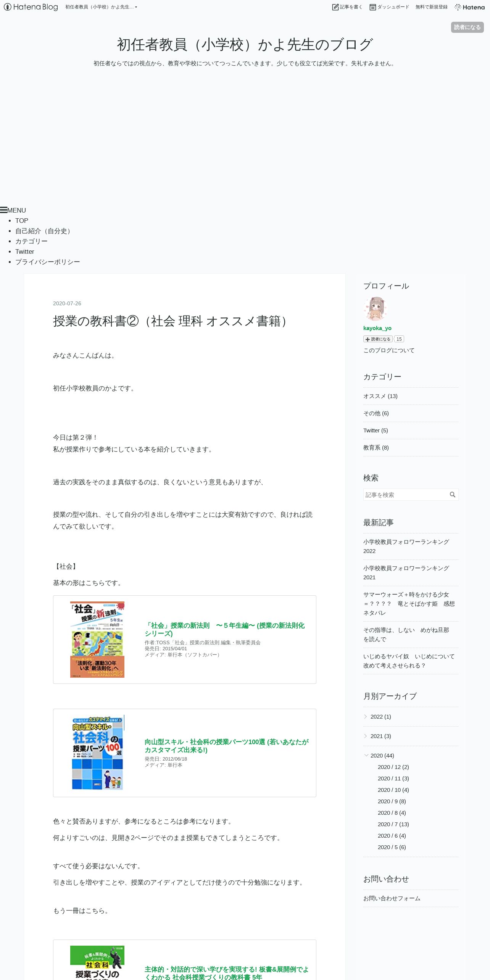Image resolution: width=490 pixels, height=980 pixels.
Task: Open 2021 (3) archive link
Action: pos(380,736)
